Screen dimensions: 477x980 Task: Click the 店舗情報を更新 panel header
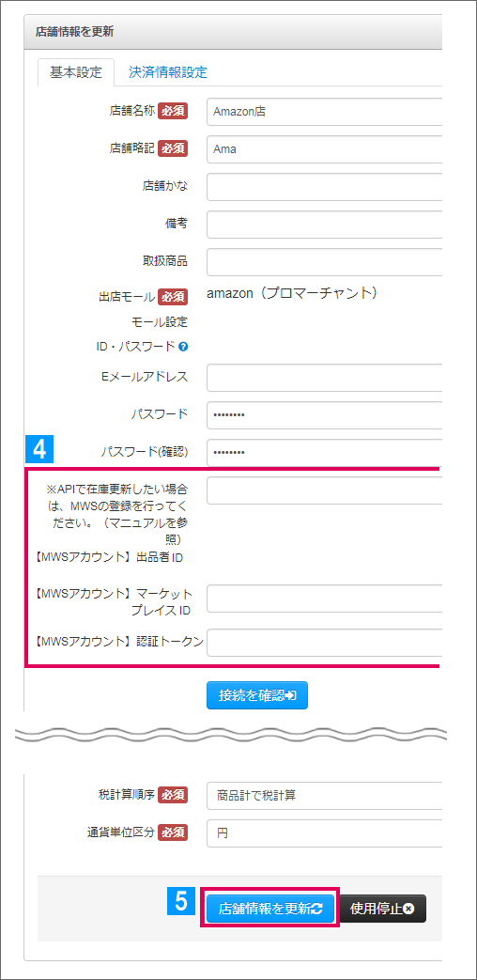233,33
